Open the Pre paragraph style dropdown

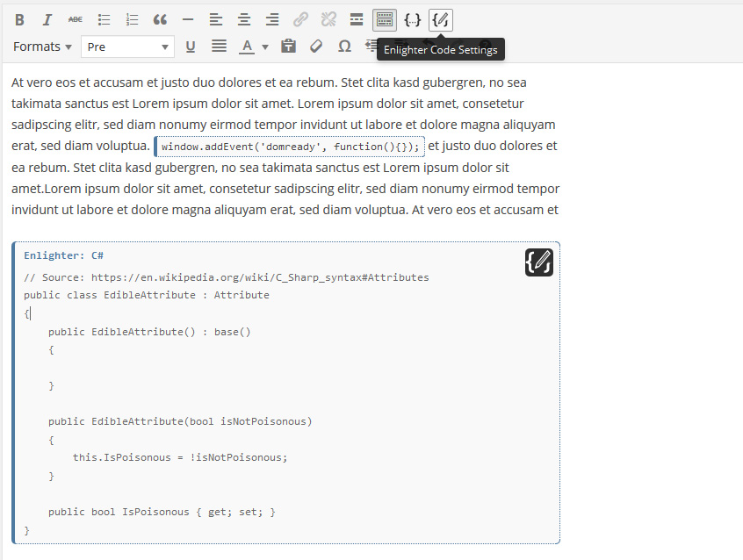click(127, 47)
